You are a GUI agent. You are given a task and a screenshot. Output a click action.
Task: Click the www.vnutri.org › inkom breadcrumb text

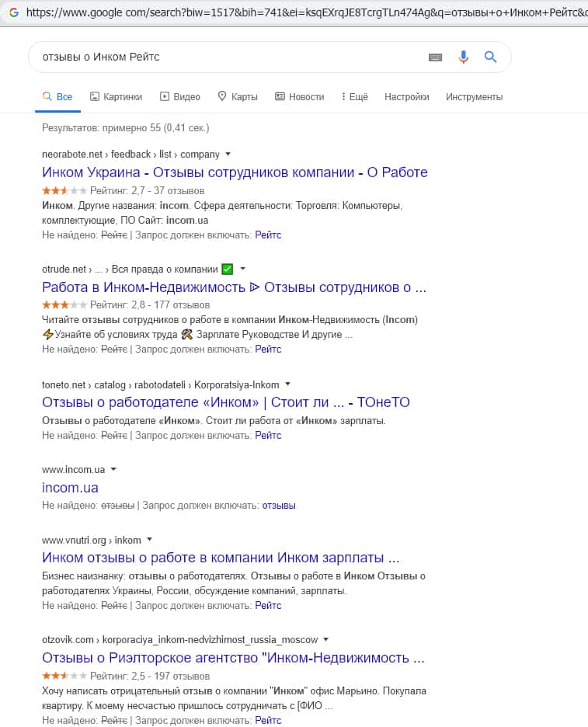click(92, 540)
